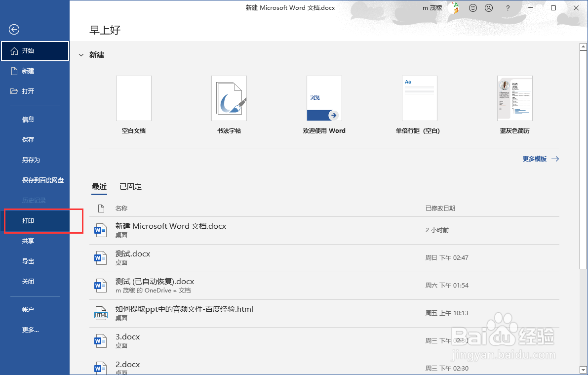588x375 pixels.
Task: Click modified time 2 小时前
Action: pos(437,230)
